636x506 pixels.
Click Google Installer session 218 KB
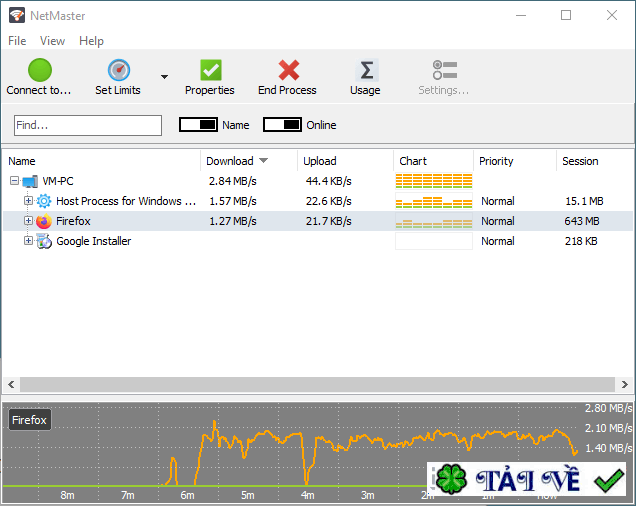[x=581, y=241]
